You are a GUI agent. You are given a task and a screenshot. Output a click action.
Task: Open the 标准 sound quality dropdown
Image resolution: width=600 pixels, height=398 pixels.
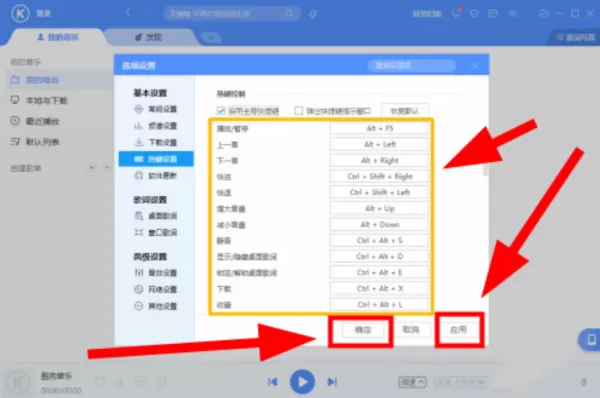pos(412,382)
